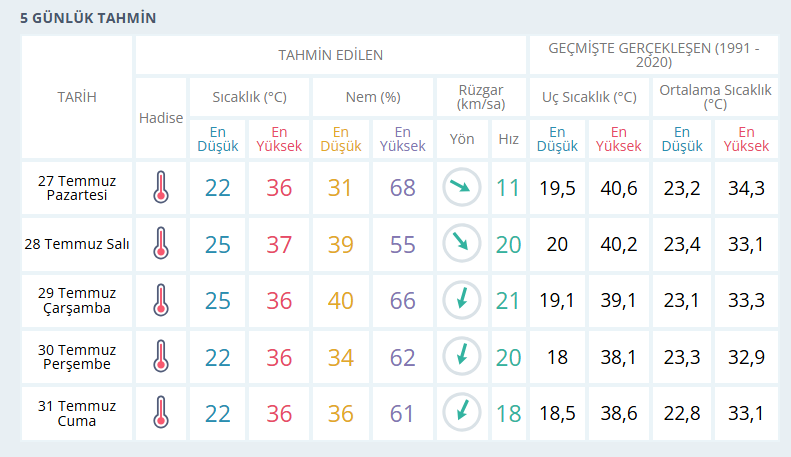
Task: Click the Nem (%) header
Action: (x=373, y=97)
